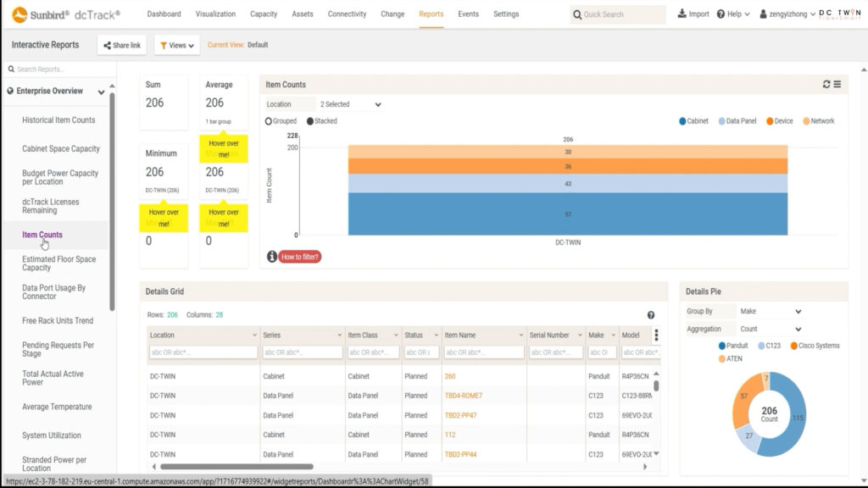This screenshot has width=868, height=488.
Task: Click the Details Grid help question icon
Action: 651,315
